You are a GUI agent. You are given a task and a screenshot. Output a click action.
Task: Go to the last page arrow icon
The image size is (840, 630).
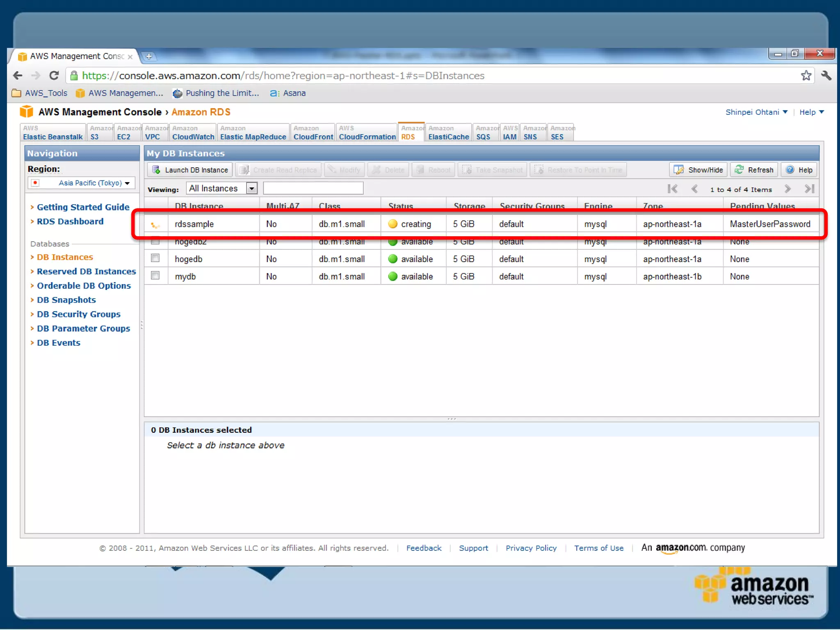pyautogui.click(x=809, y=189)
